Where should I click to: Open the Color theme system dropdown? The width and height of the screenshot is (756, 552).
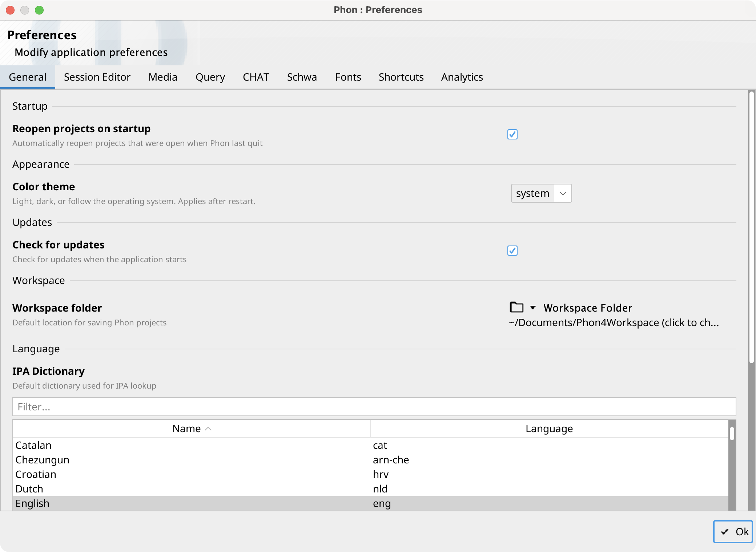[541, 193]
